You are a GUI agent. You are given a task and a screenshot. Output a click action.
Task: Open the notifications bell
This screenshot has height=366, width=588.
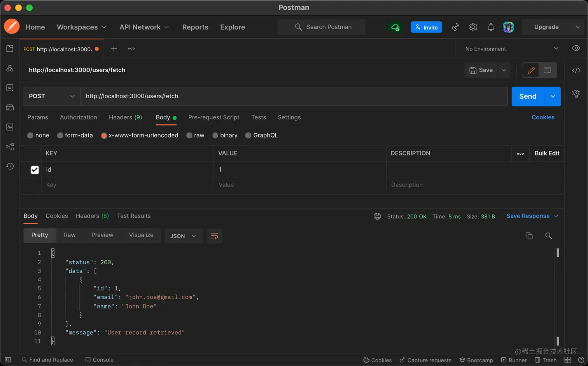[x=490, y=27]
